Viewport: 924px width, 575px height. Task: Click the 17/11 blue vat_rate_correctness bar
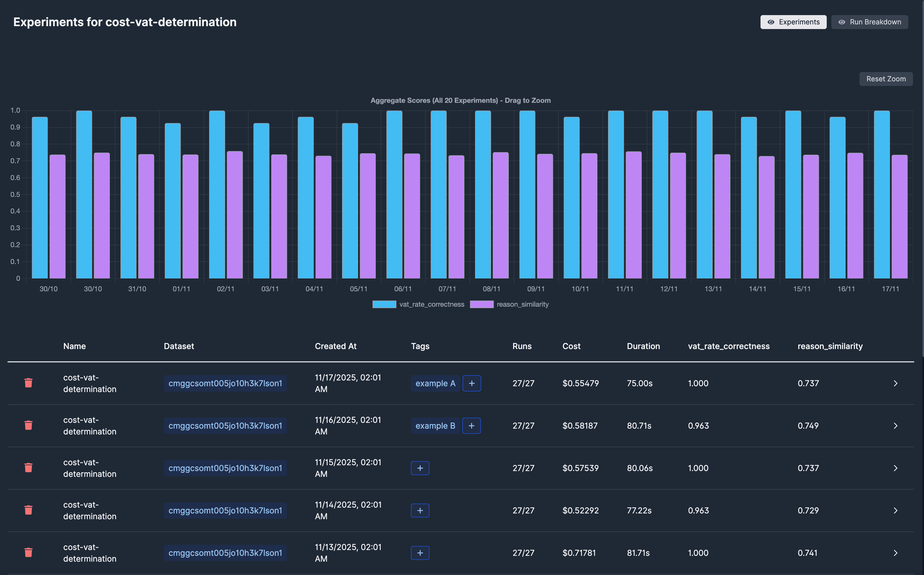click(x=882, y=195)
